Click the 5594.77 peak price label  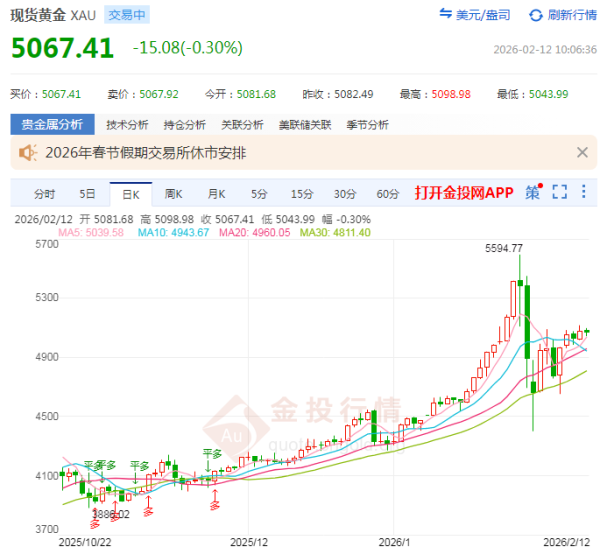coord(504,248)
